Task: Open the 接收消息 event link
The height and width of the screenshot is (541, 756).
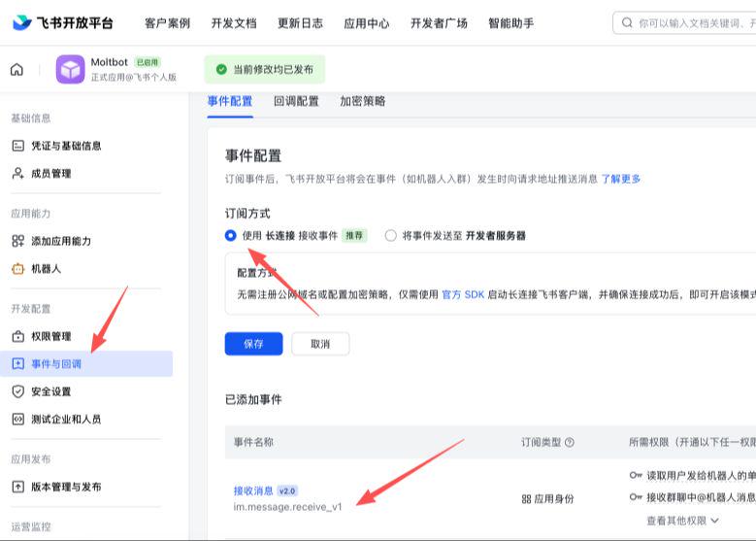Action: tap(253, 490)
